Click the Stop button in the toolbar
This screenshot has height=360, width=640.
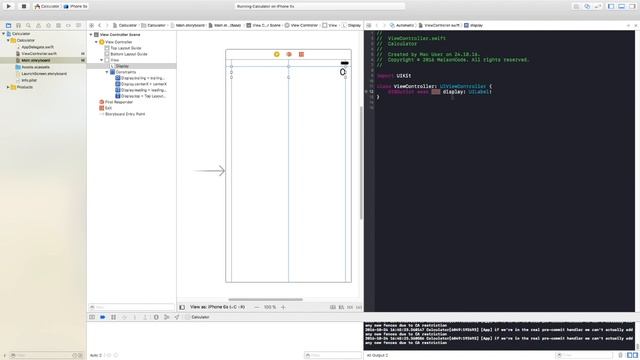pos(23,6)
